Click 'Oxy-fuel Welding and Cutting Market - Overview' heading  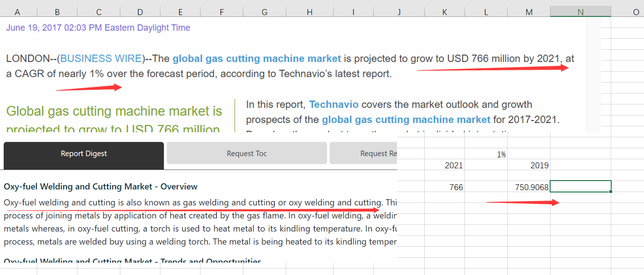(x=101, y=187)
